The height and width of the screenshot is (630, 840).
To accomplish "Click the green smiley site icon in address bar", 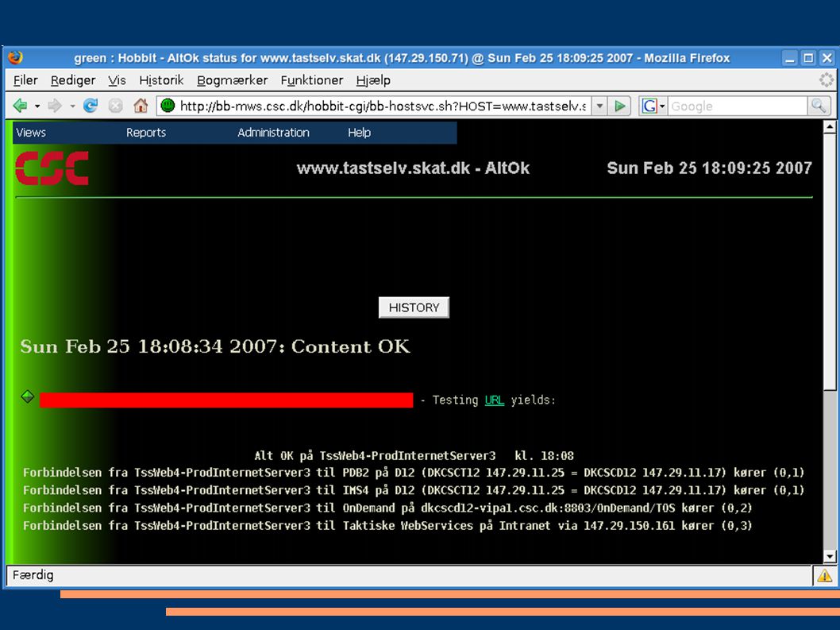I will click(168, 106).
